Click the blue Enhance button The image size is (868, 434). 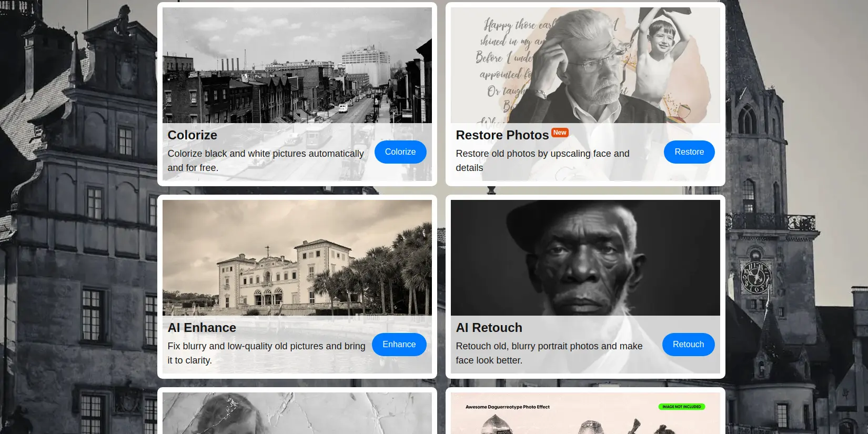(x=399, y=345)
